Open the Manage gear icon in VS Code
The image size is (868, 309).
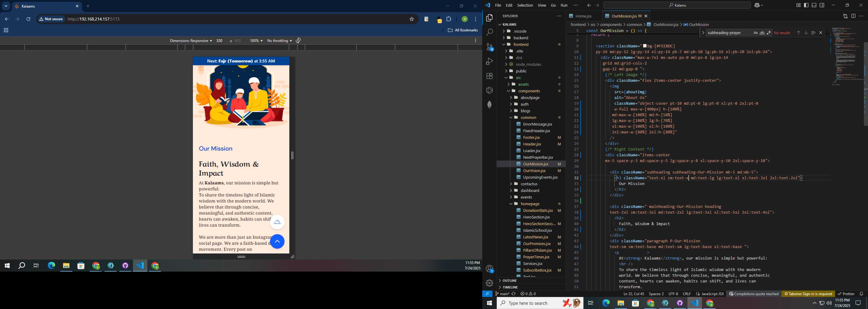click(x=489, y=283)
